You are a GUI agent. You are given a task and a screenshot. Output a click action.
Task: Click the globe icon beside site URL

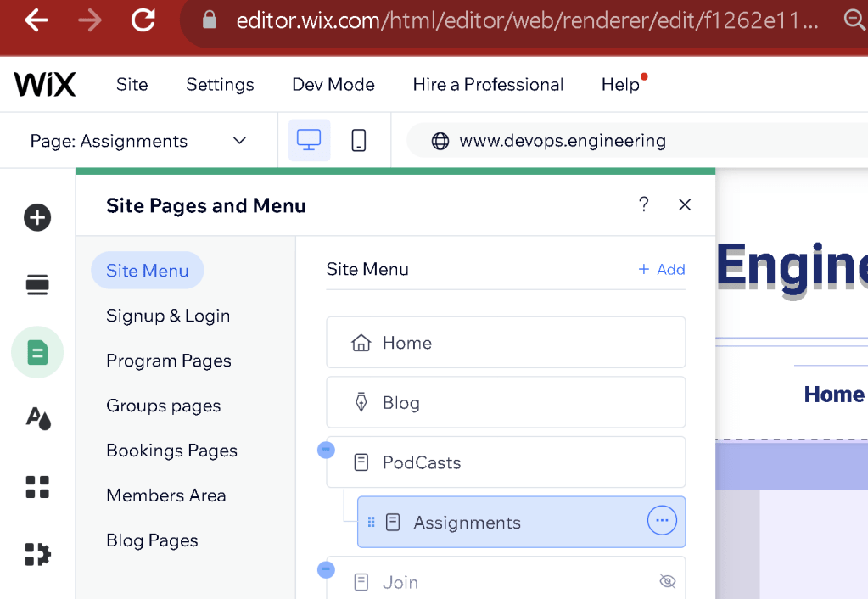[440, 141]
